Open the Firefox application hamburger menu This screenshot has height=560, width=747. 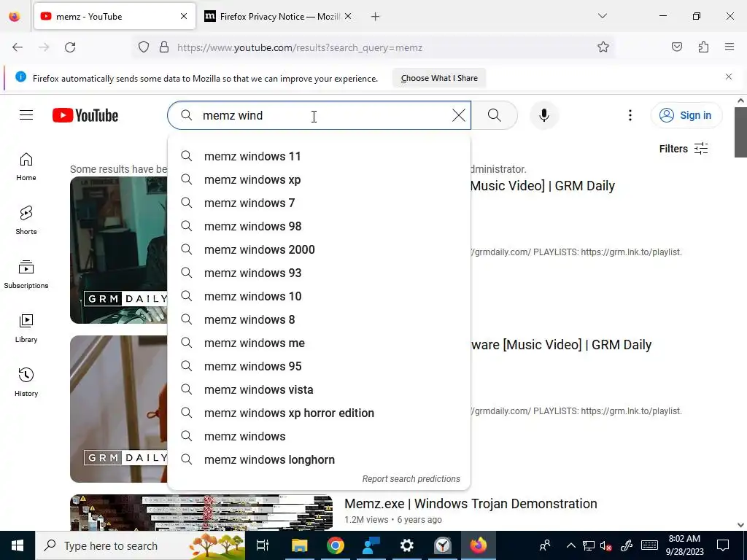click(729, 47)
